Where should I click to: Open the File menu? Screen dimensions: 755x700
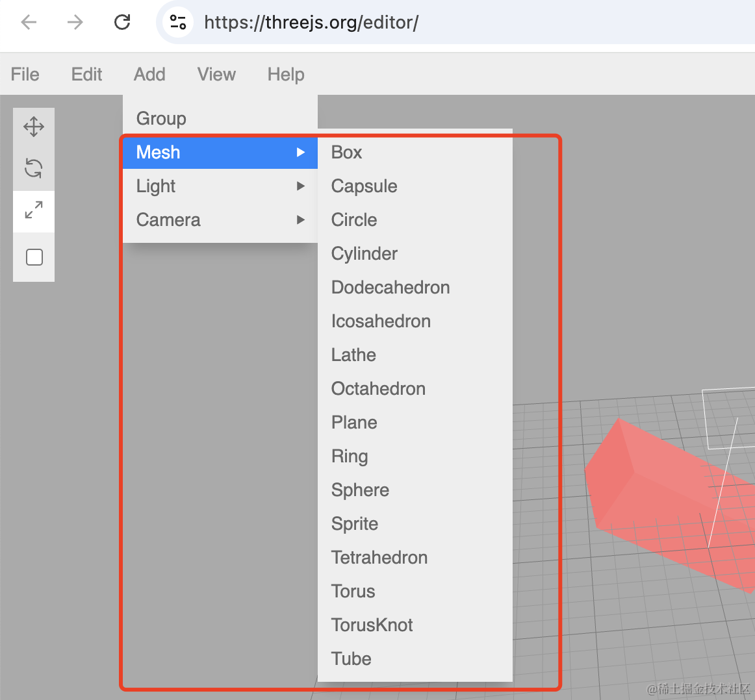point(25,75)
